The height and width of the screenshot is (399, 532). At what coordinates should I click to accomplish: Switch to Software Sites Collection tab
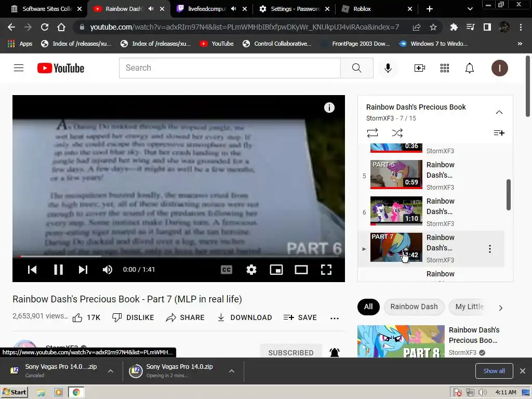coord(46,9)
